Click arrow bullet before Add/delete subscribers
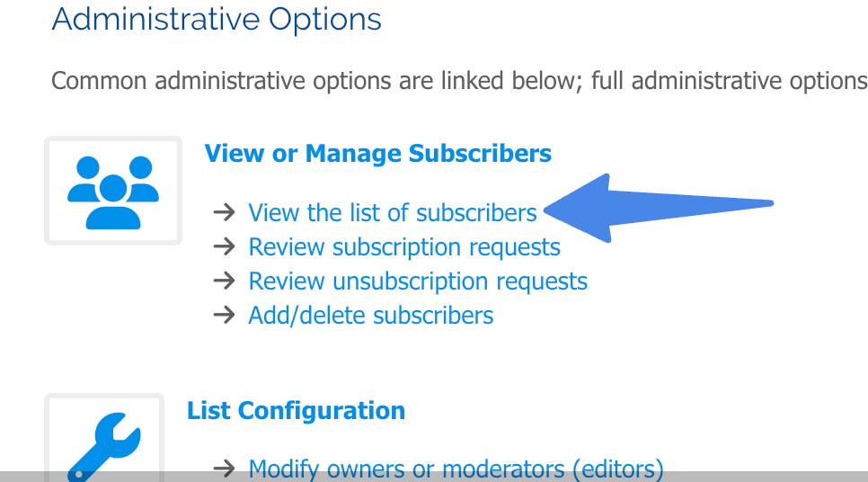The width and height of the screenshot is (868, 482). pos(225,316)
